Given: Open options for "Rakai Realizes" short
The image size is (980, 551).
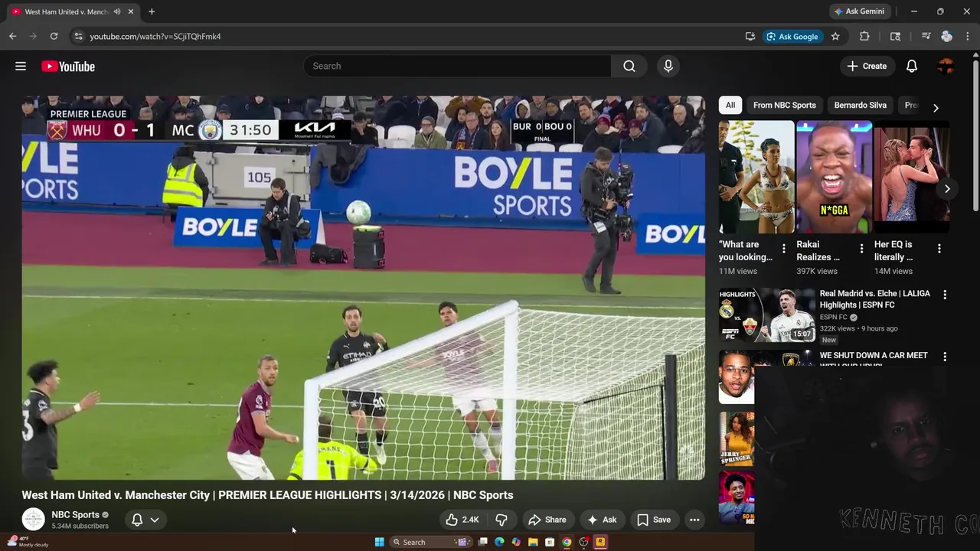Looking at the screenshot, I should click(x=861, y=249).
